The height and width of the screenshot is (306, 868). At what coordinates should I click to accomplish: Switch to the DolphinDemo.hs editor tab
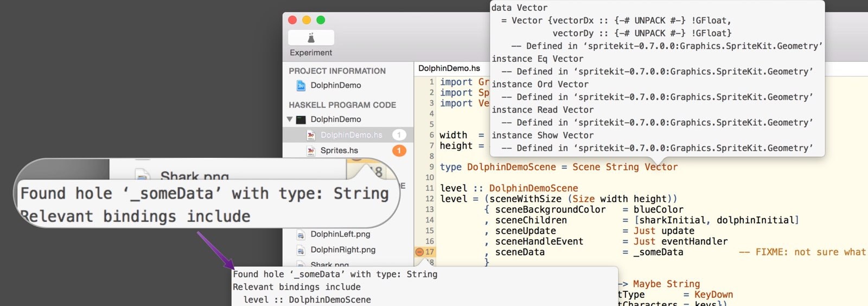449,68
